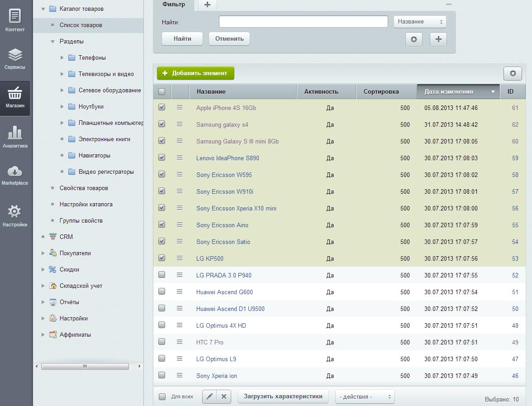
Task: Open the table settings gear icon
Action: (x=513, y=73)
